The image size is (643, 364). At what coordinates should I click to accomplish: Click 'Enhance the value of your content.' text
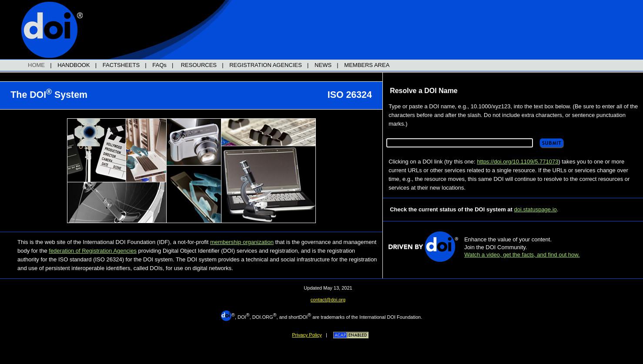click(x=508, y=240)
